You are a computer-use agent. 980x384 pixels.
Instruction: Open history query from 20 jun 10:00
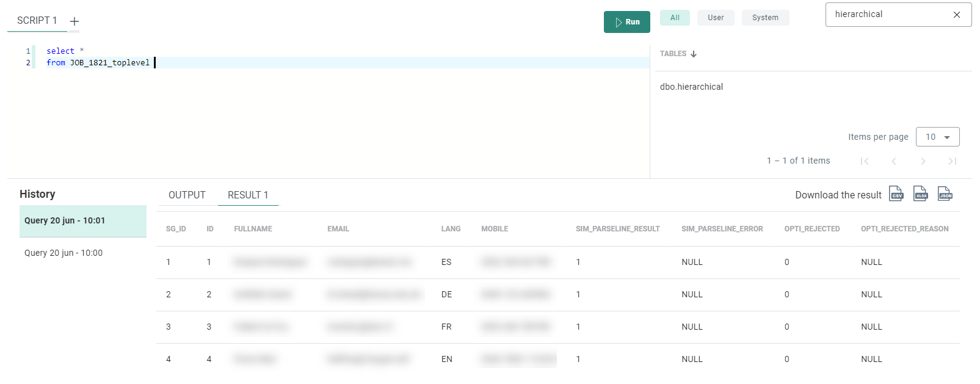tap(64, 253)
